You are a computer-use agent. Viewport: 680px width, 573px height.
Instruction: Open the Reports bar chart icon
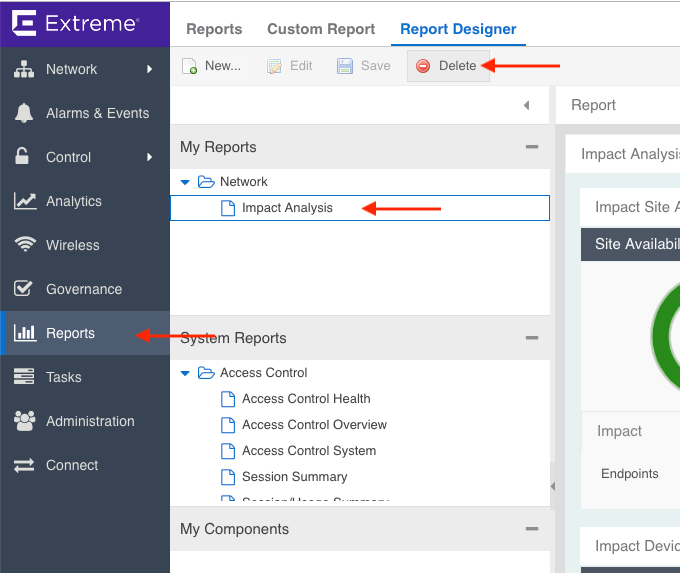pyautogui.click(x=25, y=333)
